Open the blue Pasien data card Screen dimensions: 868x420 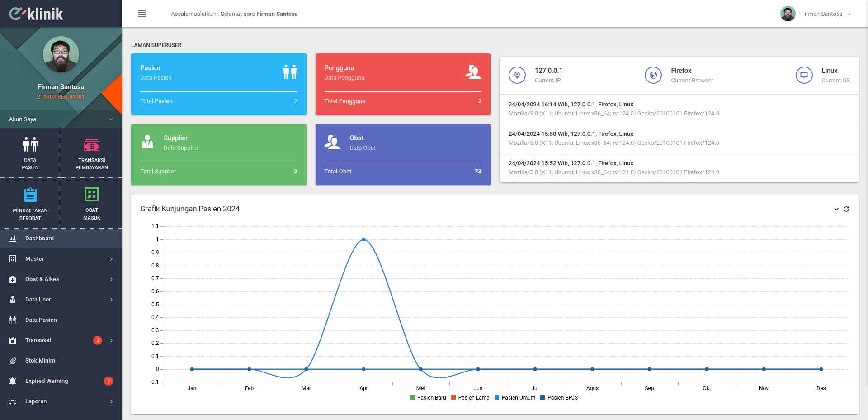click(x=219, y=84)
